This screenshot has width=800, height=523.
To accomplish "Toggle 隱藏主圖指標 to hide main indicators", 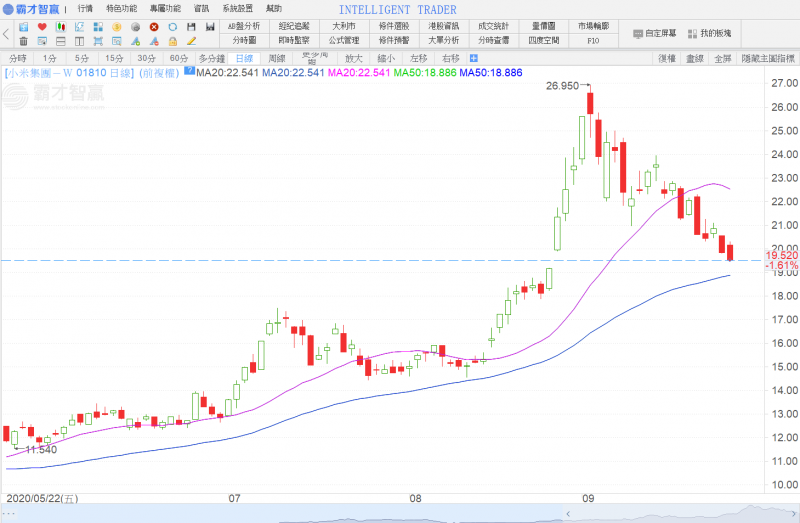I will [769, 58].
